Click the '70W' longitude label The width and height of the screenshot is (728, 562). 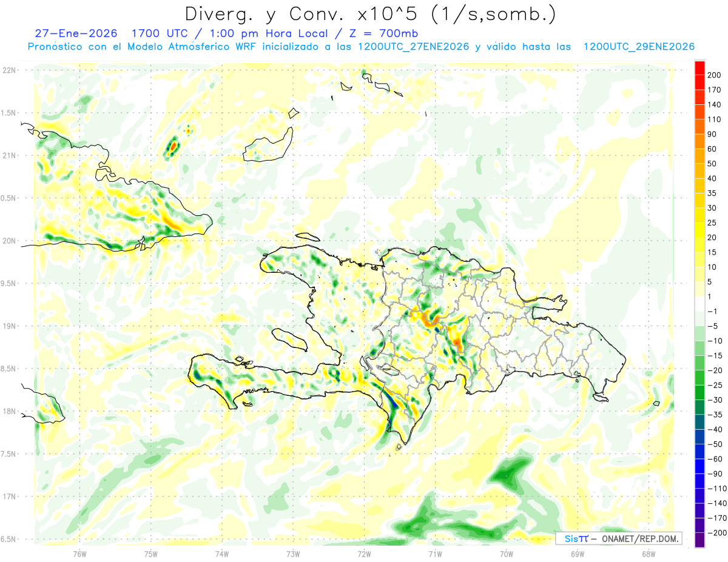click(x=506, y=554)
